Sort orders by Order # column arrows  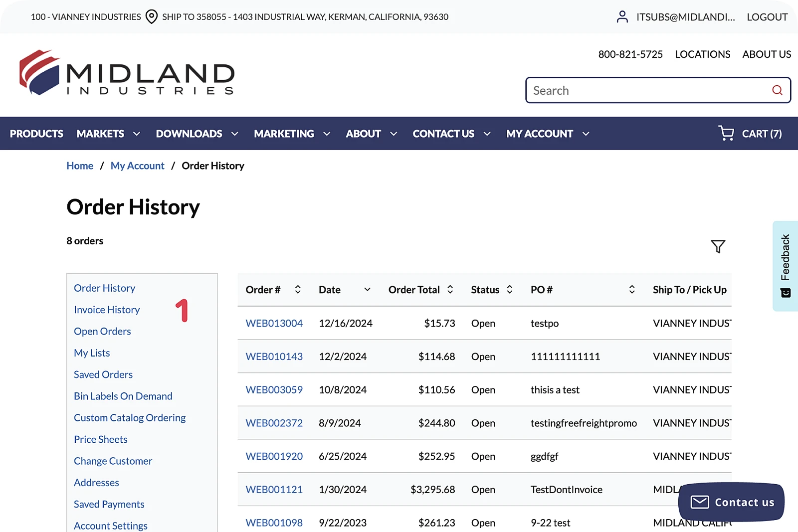pyautogui.click(x=298, y=290)
